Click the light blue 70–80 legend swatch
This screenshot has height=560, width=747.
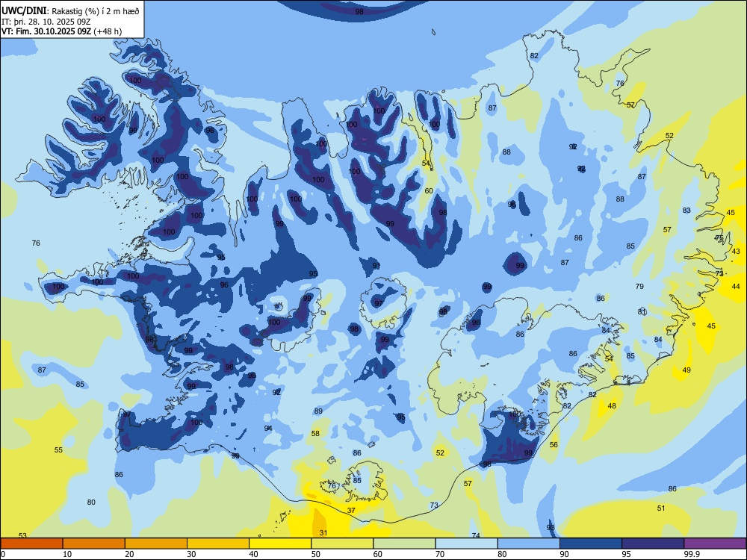pos(466,544)
